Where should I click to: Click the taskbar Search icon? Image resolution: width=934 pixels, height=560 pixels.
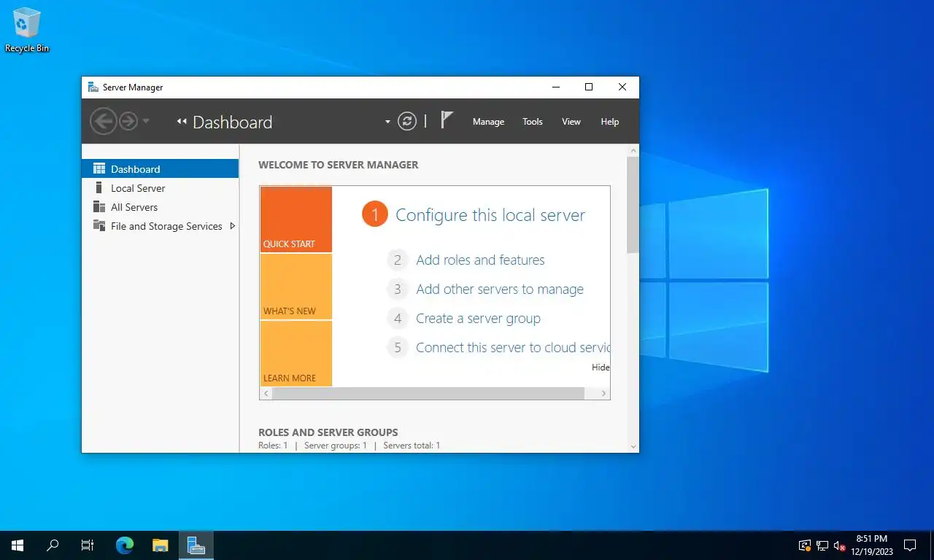pyautogui.click(x=53, y=545)
